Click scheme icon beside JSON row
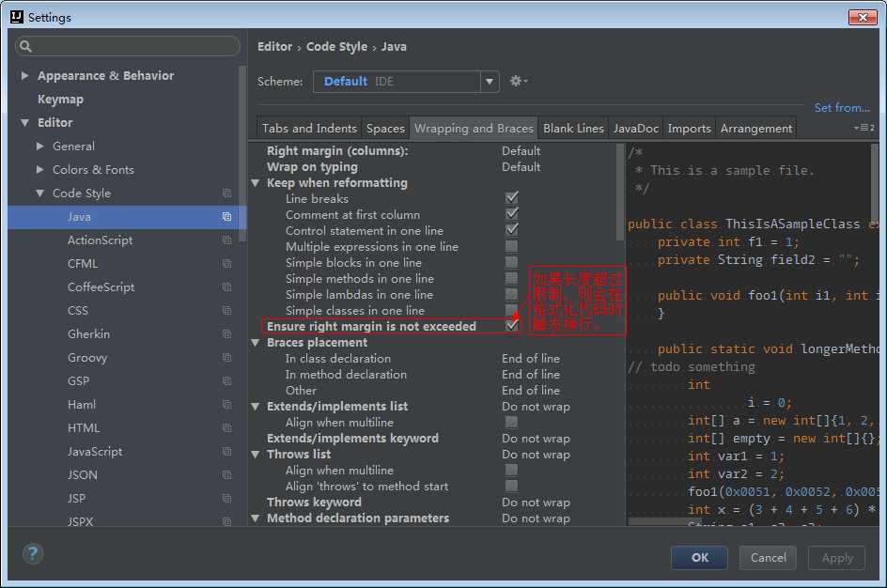Viewport: 887px width, 588px height. [x=226, y=475]
